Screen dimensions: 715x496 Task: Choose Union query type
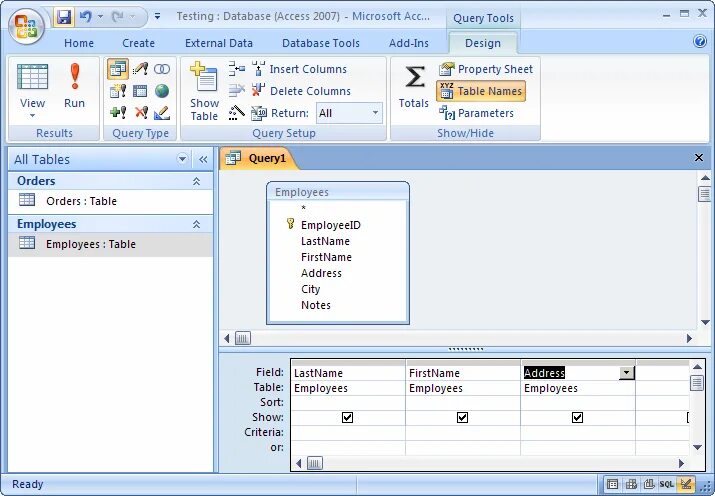point(162,69)
